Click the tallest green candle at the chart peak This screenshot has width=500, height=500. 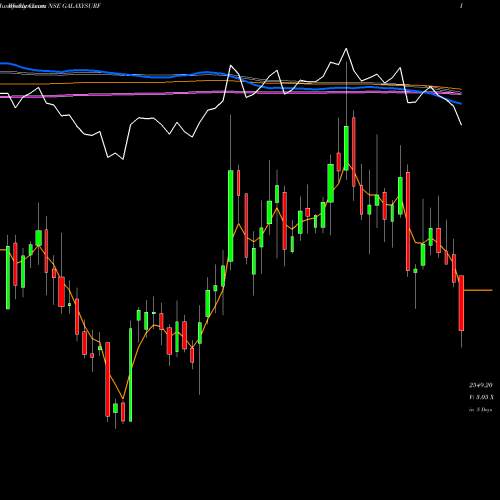click(x=346, y=148)
